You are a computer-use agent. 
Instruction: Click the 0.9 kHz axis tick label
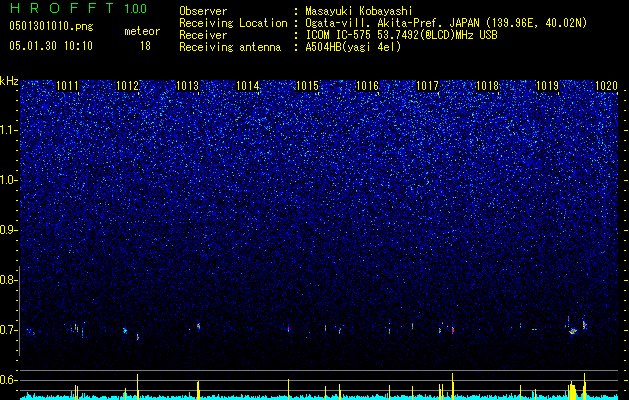[x=8, y=230]
